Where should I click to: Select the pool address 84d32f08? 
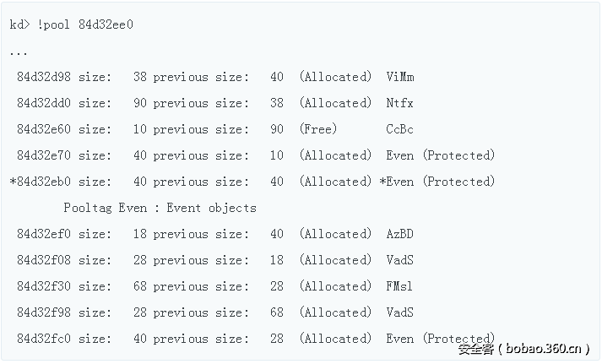pos(44,260)
